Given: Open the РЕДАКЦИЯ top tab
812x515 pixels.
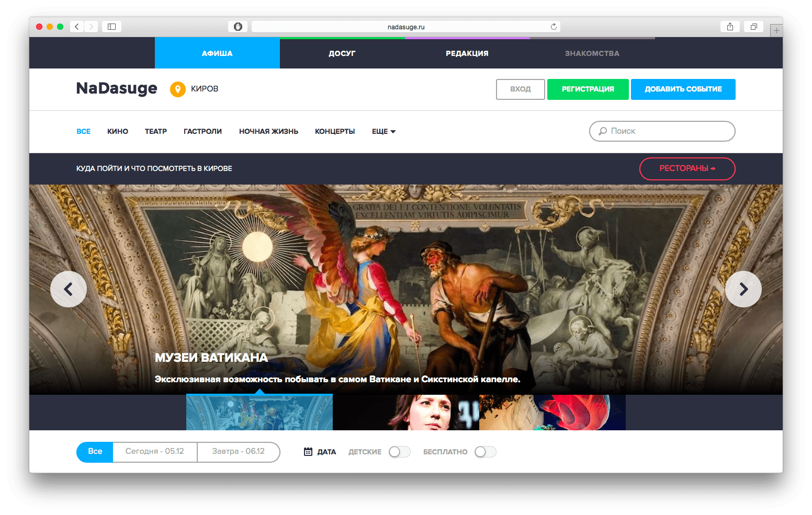Looking at the screenshot, I should (x=467, y=53).
